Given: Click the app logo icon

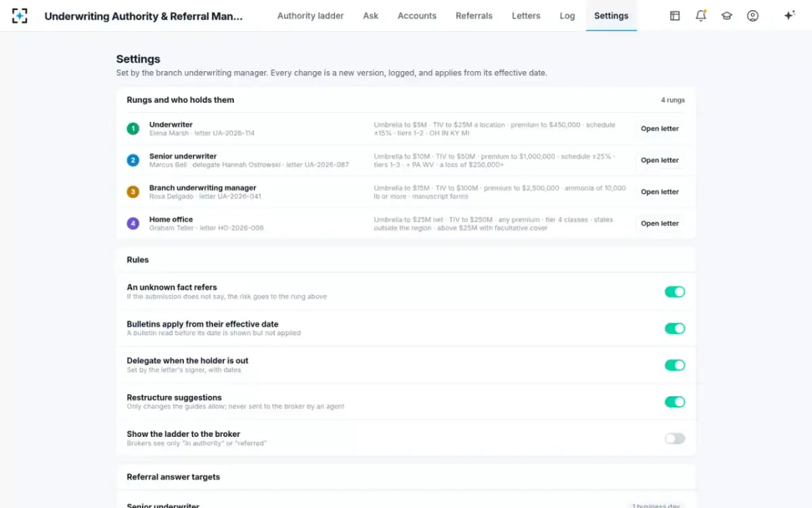Looking at the screenshot, I should point(20,16).
